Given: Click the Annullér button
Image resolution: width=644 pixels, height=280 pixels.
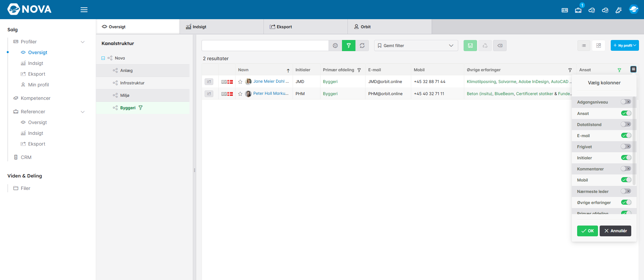Looking at the screenshot, I should (615, 231).
